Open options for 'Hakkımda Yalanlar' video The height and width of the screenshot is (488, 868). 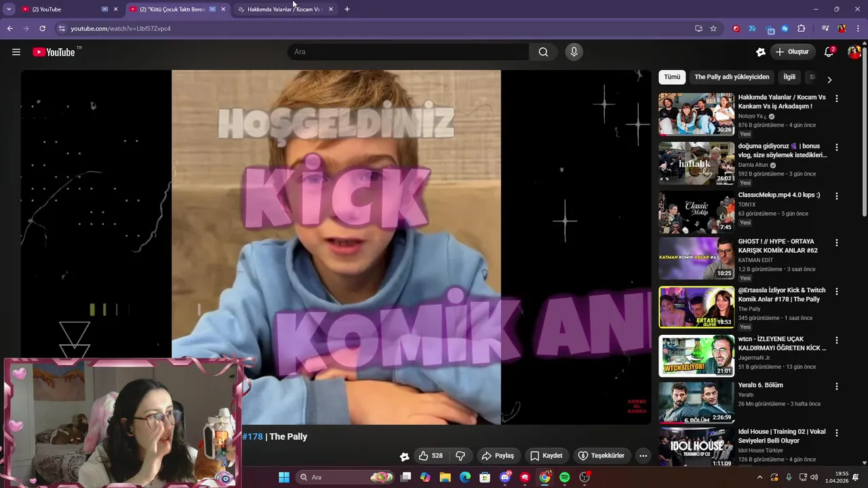tap(836, 98)
